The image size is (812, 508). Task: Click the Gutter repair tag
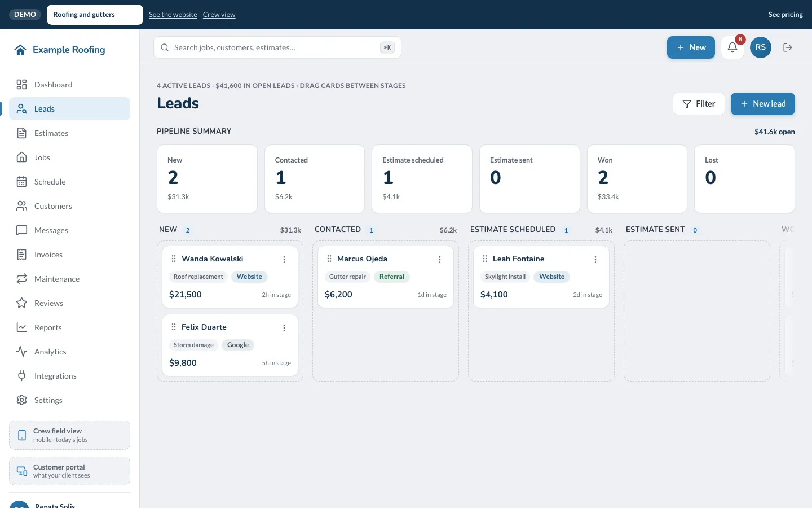pyautogui.click(x=347, y=277)
